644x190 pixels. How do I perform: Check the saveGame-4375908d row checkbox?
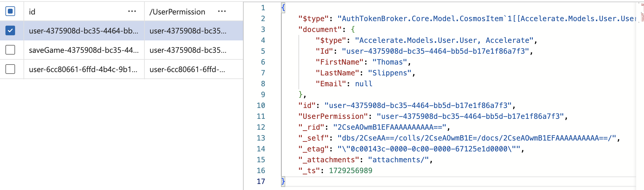coord(10,50)
